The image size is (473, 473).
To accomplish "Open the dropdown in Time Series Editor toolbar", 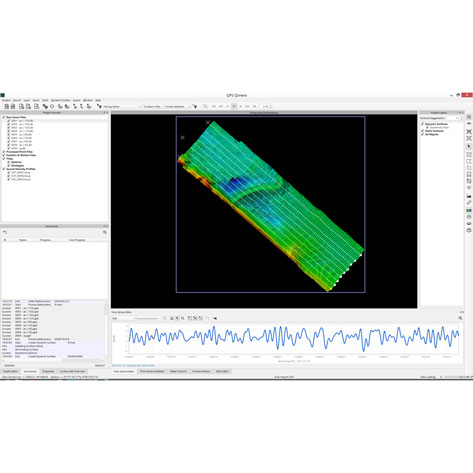I will pyautogui.click(x=124, y=318).
